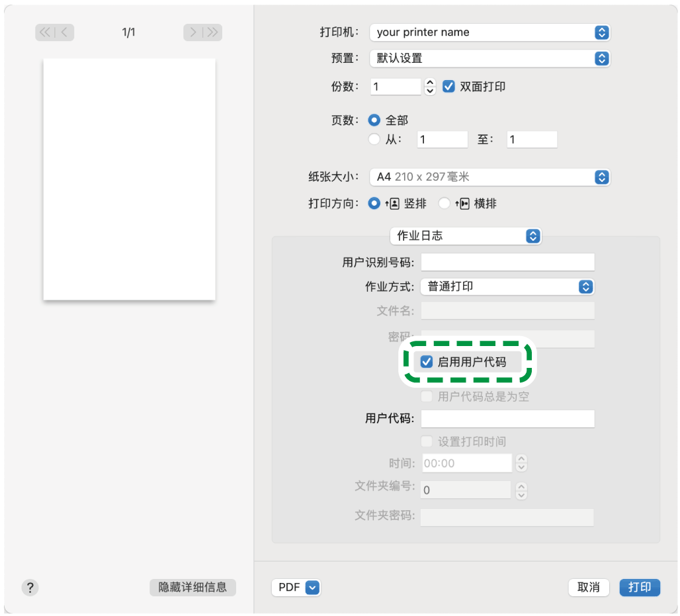
Task: Click the 隐藏详细信息 button
Action: tap(192, 588)
